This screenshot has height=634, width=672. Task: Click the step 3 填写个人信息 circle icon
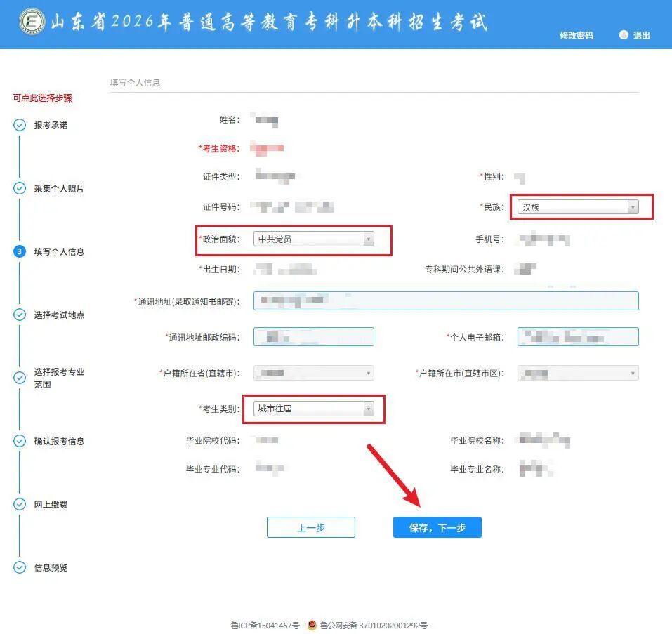tap(20, 251)
